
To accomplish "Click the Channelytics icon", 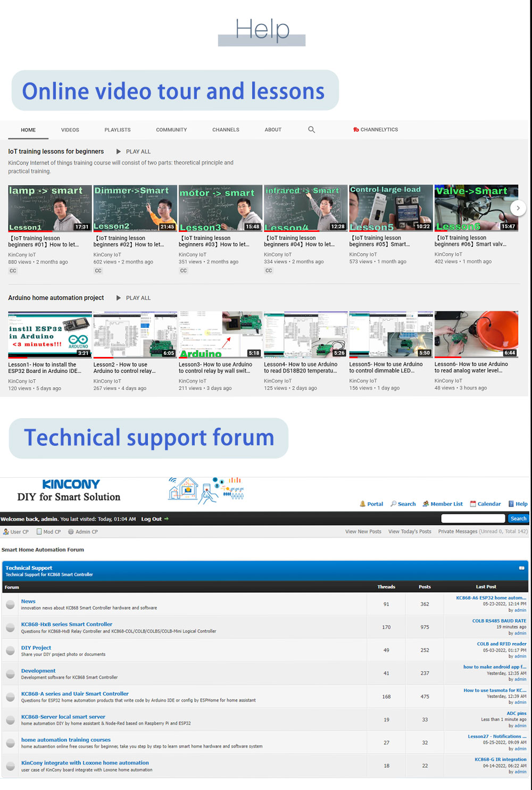I will pyautogui.click(x=356, y=130).
